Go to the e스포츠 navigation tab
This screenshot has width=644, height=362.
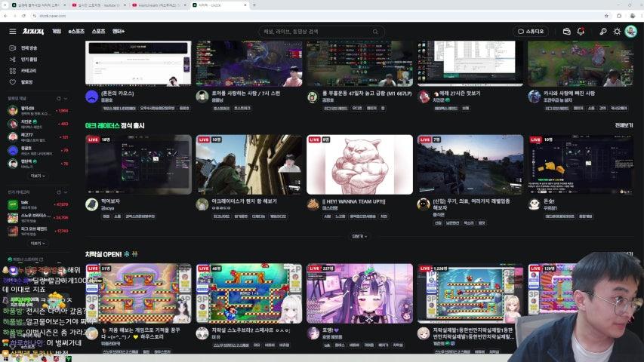[76, 32]
